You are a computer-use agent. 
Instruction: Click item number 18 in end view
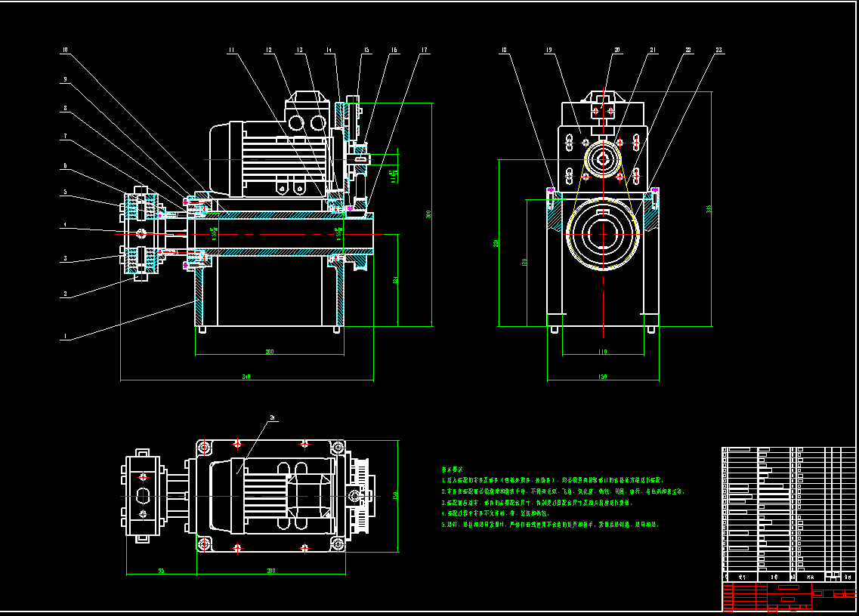tap(504, 50)
